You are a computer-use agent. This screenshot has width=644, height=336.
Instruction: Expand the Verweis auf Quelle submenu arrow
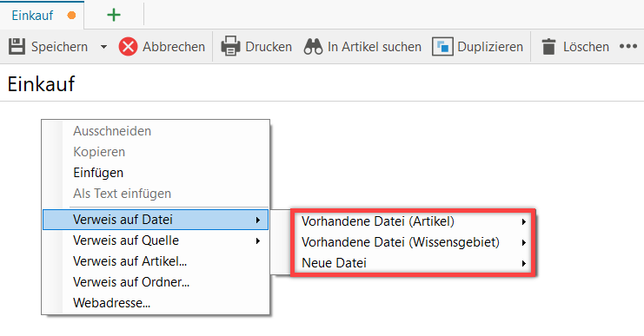(x=258, y=240)
